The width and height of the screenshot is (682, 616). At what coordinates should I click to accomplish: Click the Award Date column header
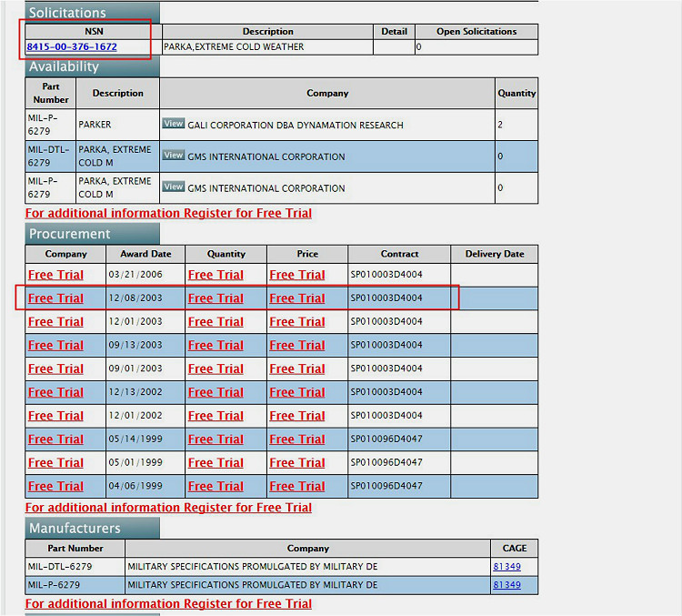tap(145, 254)
